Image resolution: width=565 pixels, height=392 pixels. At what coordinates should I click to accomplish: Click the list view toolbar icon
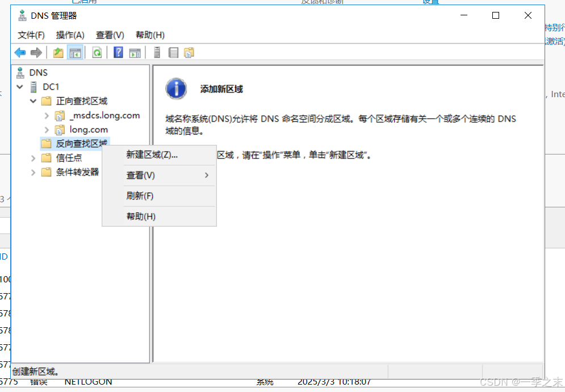pos(173,53)
